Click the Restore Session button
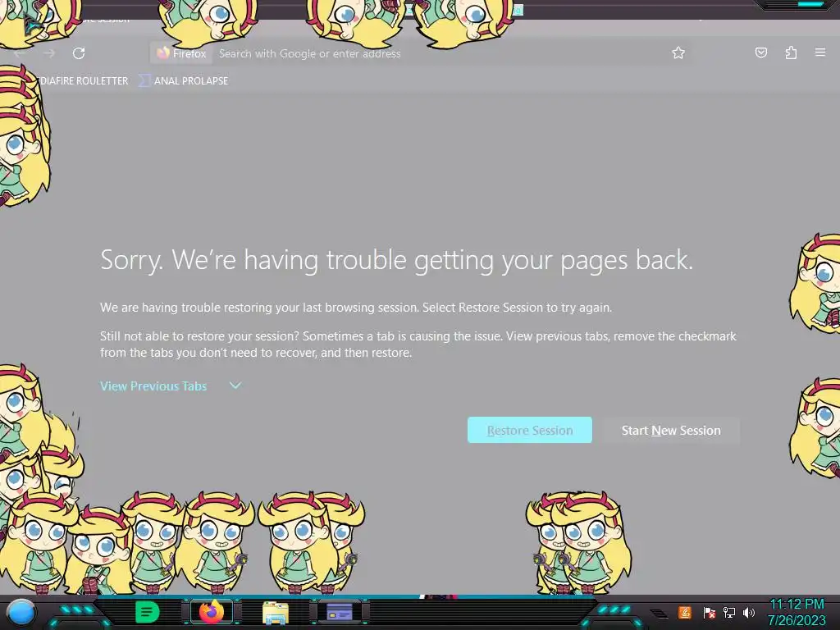 coord(530,430)
